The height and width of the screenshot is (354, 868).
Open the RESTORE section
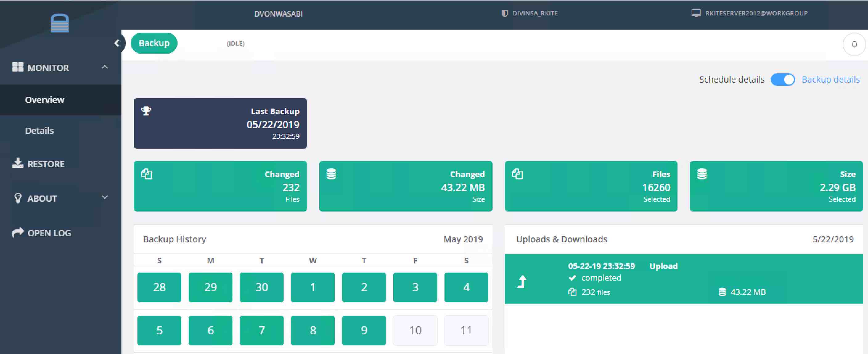tap(46, 164)
